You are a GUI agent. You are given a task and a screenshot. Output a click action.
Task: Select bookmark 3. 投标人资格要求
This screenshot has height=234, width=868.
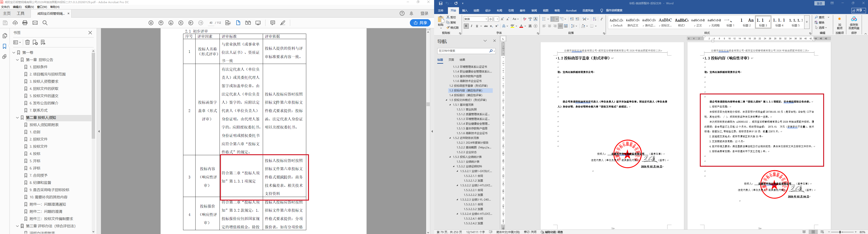click(44, 81)
